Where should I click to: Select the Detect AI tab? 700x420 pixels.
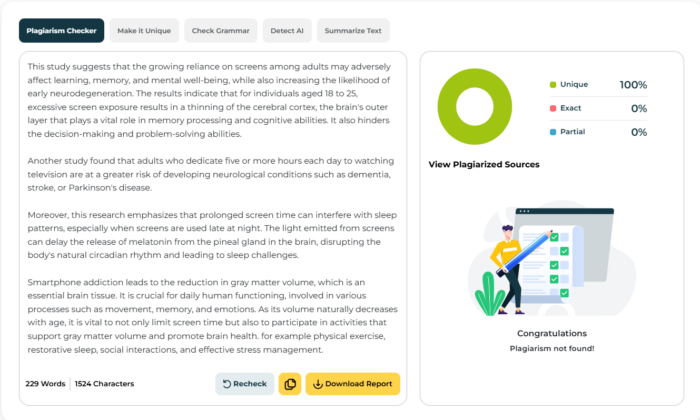pyautogui.click(x=287, y=31)
